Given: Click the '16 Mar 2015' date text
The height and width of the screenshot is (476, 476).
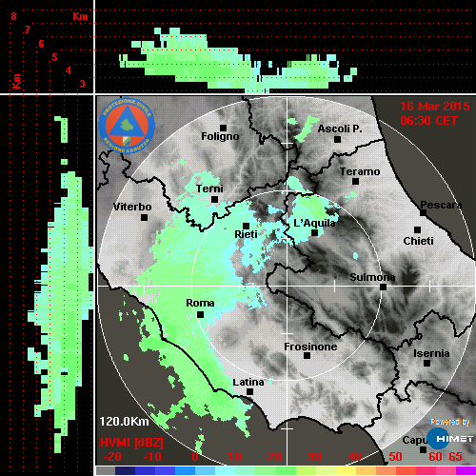Looking at the screenshot, I should point(435,107).
